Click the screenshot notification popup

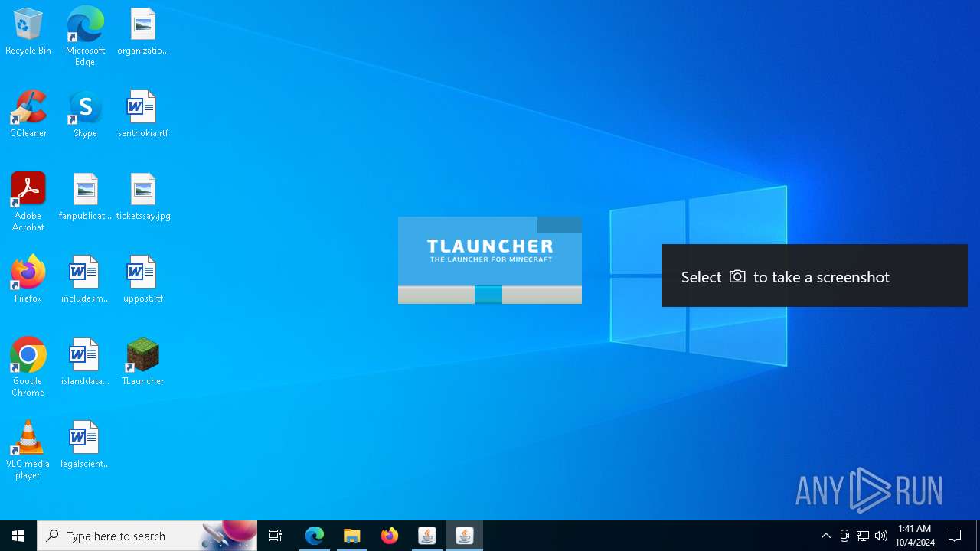(815, 275)
